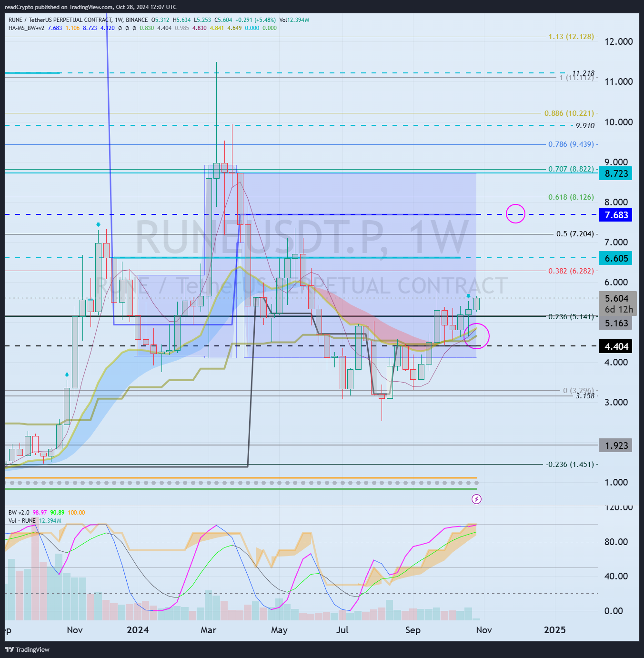Select the 0.786 (9.439) Fibonacci label
The height and width of the screenshot is (658, 644).
[x=571, y=144]
